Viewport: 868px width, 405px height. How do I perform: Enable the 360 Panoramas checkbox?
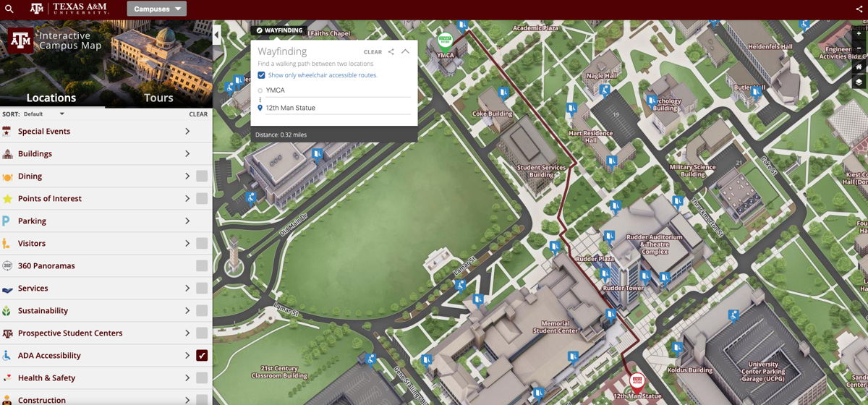point(202,266)
